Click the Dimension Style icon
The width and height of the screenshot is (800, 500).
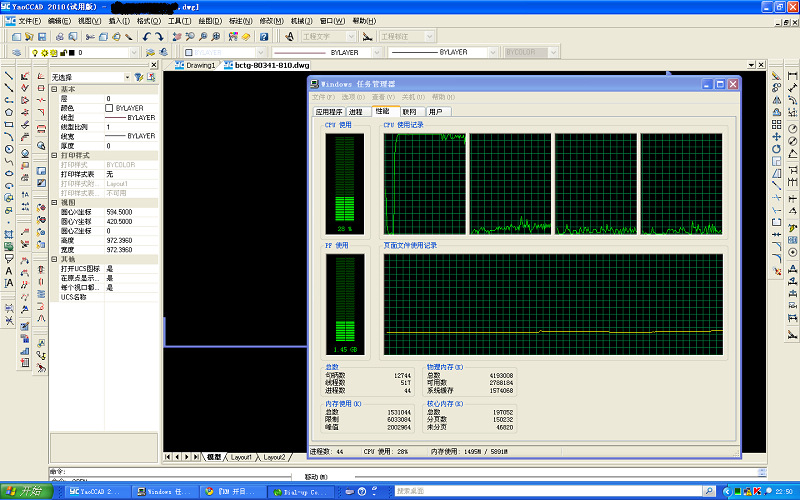[x=367, y=37]
